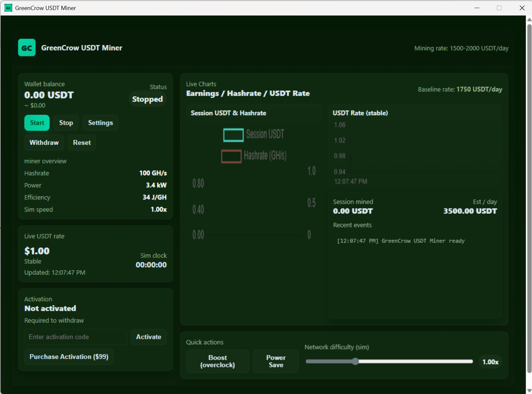Open the miner Settings

(x=100, y=123)
